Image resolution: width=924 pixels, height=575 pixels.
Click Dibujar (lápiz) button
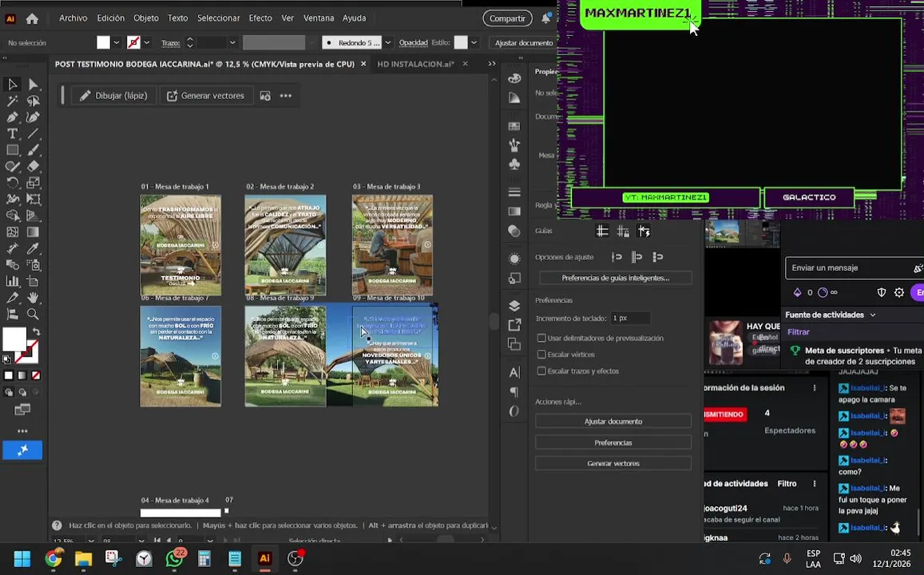pos(114,96)
